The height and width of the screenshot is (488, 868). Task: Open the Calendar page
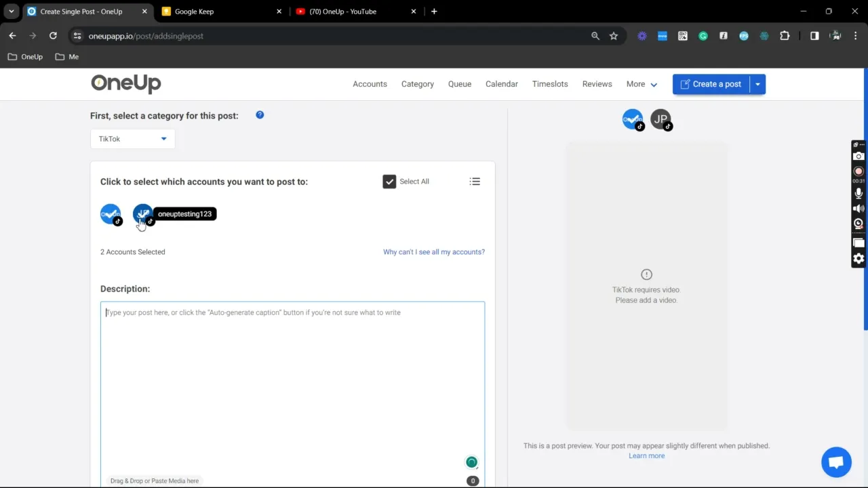(502, 84)
